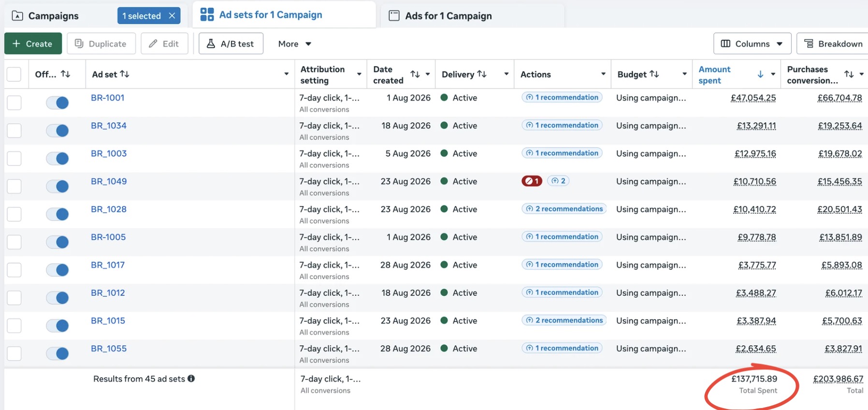This screenshot has height=410, width=868.
Task: Click the A/B test button
Action: click(231, 44)
